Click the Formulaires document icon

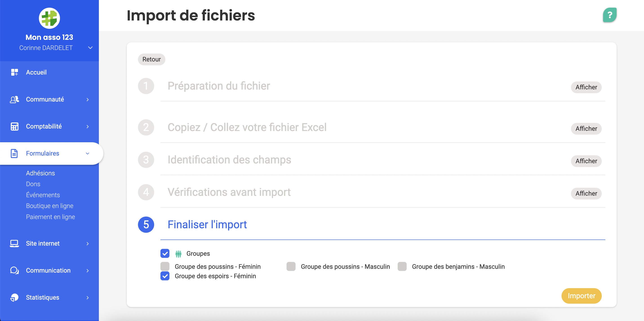(14, 153)
